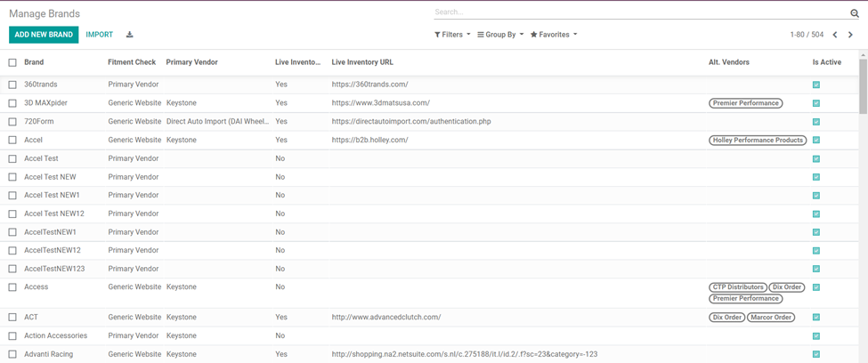
Task: Click the search magnifier icon
Action: coord(854,14)
